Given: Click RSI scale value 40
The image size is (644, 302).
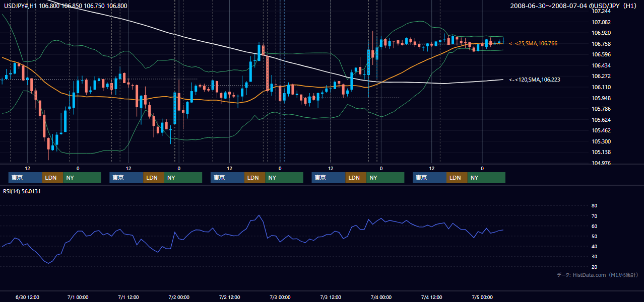Looking at the screenshot, I should [x=594, y=246].
